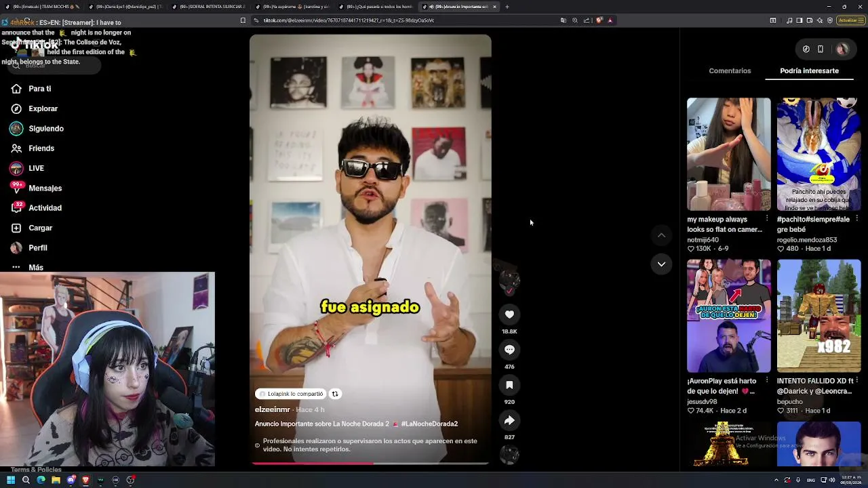Open options for the INTENTO FALLIDO video

(x=857, y=381)
